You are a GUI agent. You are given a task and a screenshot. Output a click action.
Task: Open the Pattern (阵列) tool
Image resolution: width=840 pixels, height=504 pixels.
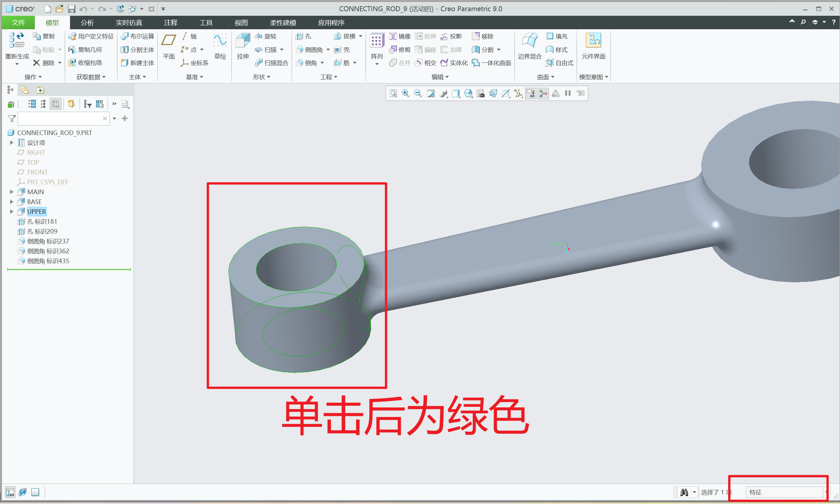coord(376,41)
